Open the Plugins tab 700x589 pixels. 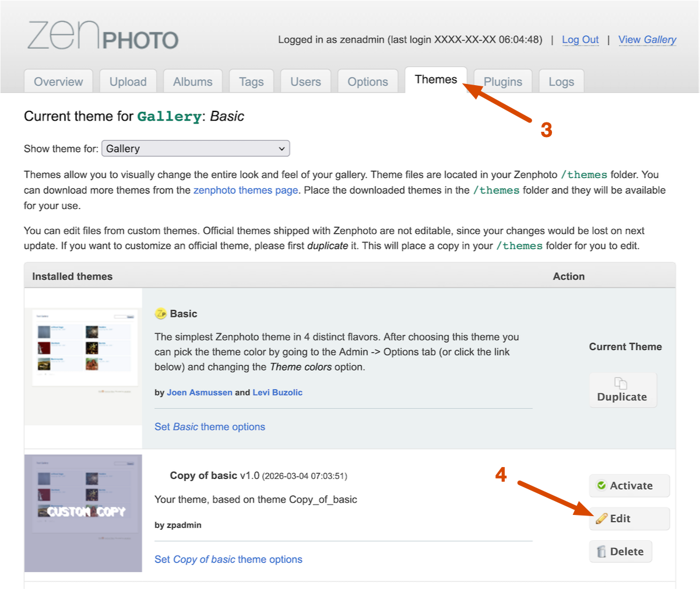(x=503, y=82)
